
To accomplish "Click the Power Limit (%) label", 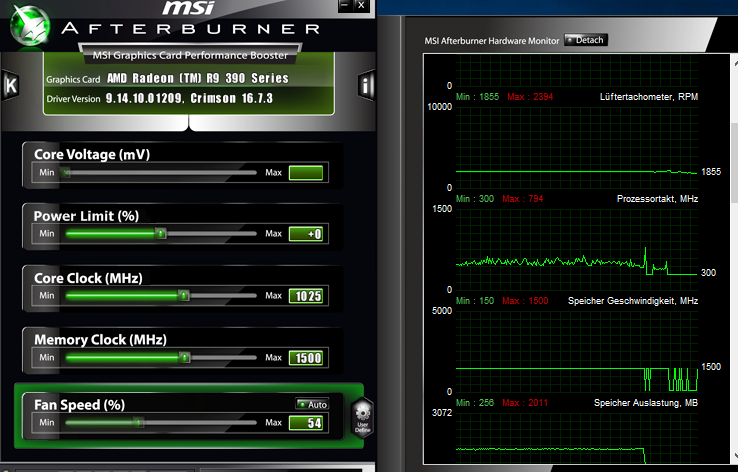I will (x=86, y=216).
